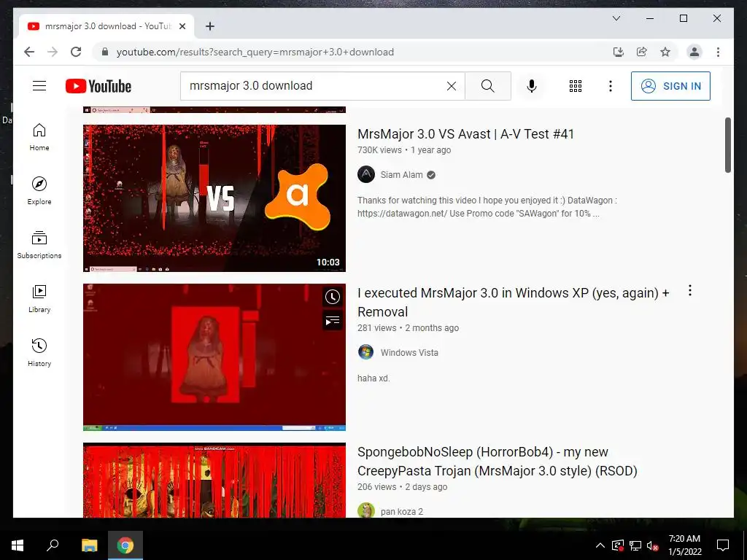Go back with Chrome's back arrow
The height and width of the screenshot is (560, 747).
click(29, 52)
